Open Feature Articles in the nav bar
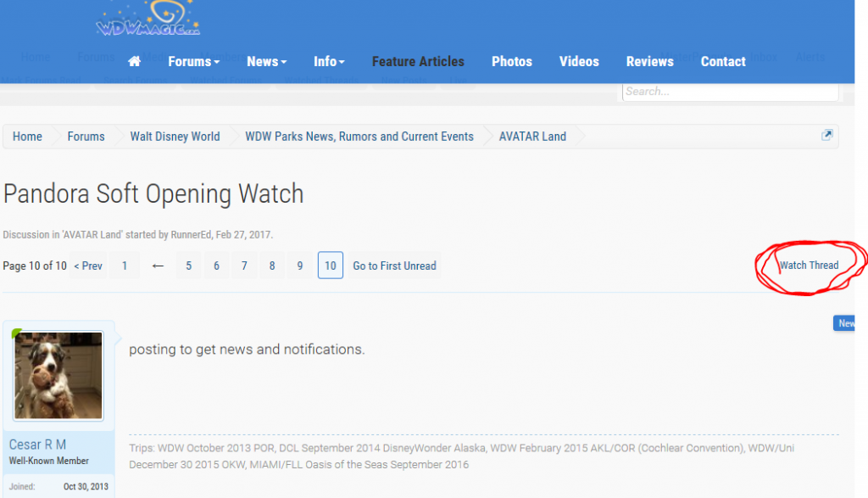Screen dimensions: 868x498 (418, 62)
